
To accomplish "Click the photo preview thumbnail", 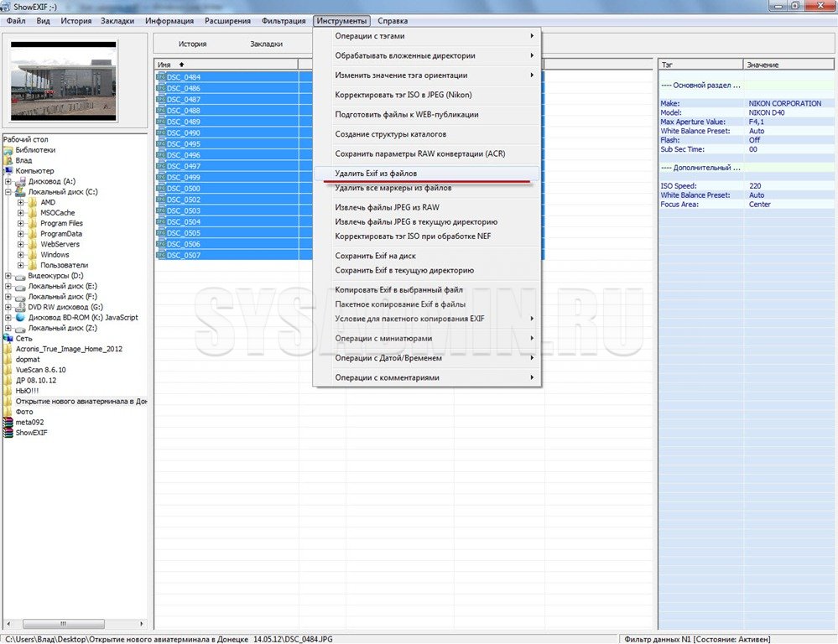I will coord(64,80).
